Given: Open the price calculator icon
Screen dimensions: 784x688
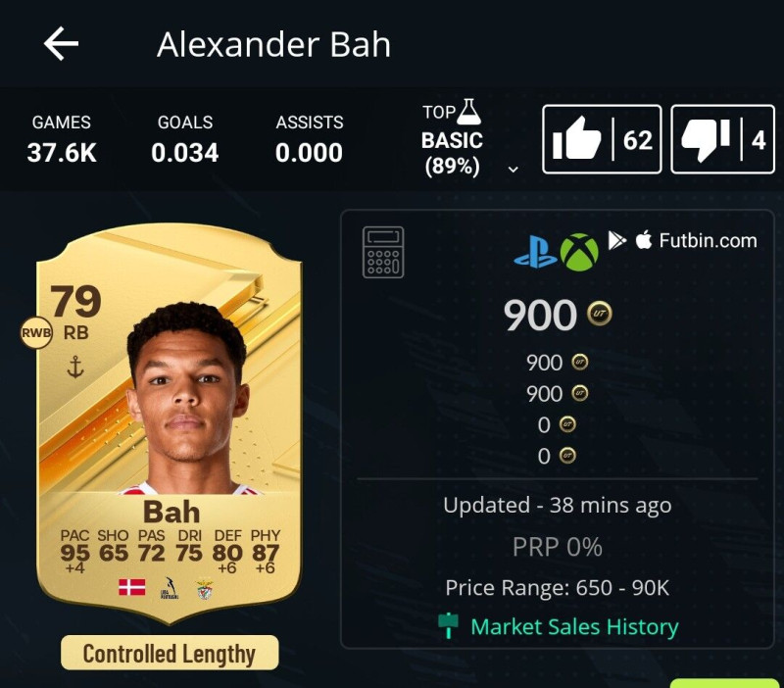Looking at the screenshot, I should tap(383, 252).
